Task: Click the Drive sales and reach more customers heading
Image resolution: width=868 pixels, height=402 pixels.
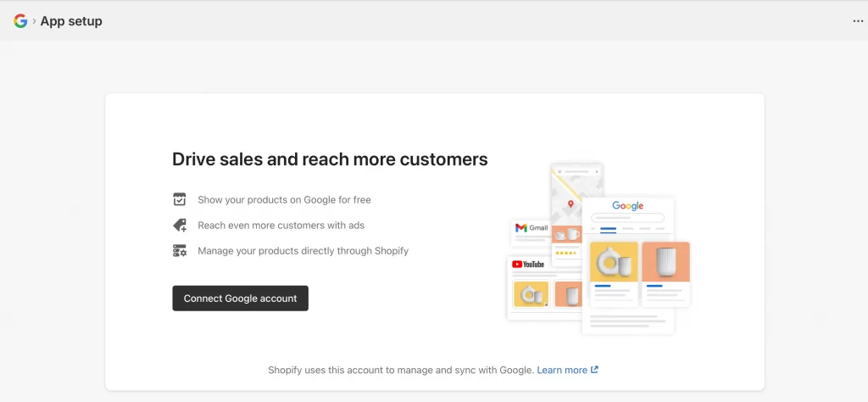Action: tap(330, 159)
